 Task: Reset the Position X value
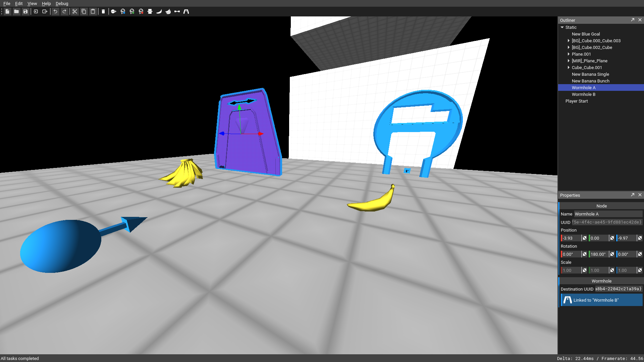coord(585,238)
